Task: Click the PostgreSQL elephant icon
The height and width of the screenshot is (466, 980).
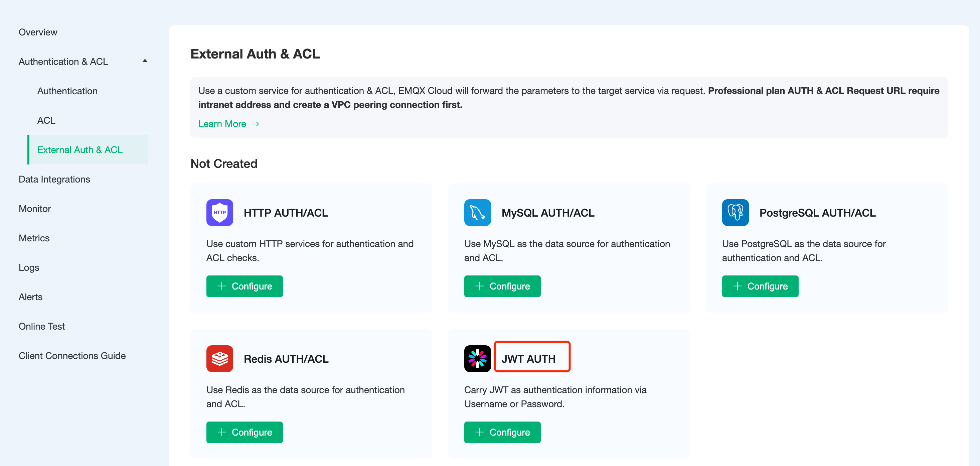Action: [736, 213]
